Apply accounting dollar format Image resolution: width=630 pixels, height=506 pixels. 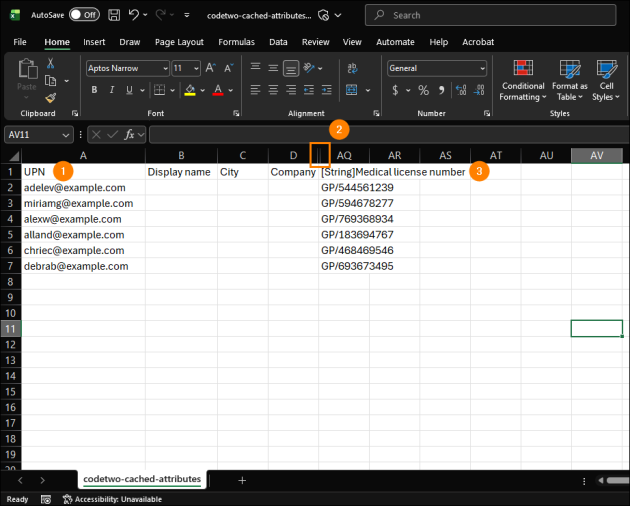395,90
